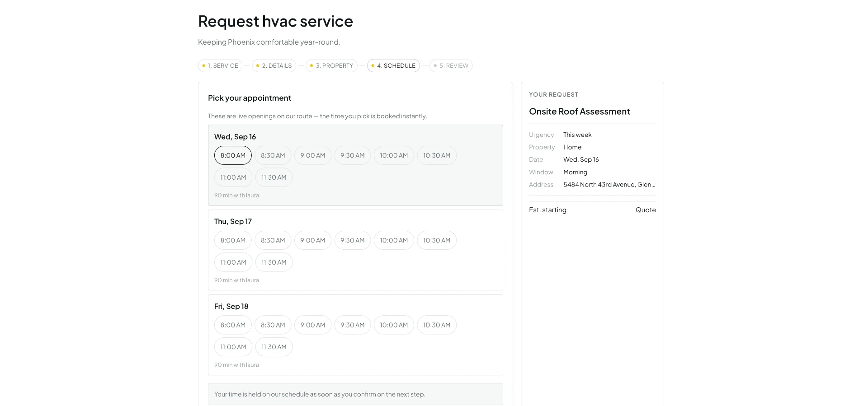Pick 10:00 AM on Fri, Sep 18
The width and height of the screenshot is (868, 406).
[394, 325]
